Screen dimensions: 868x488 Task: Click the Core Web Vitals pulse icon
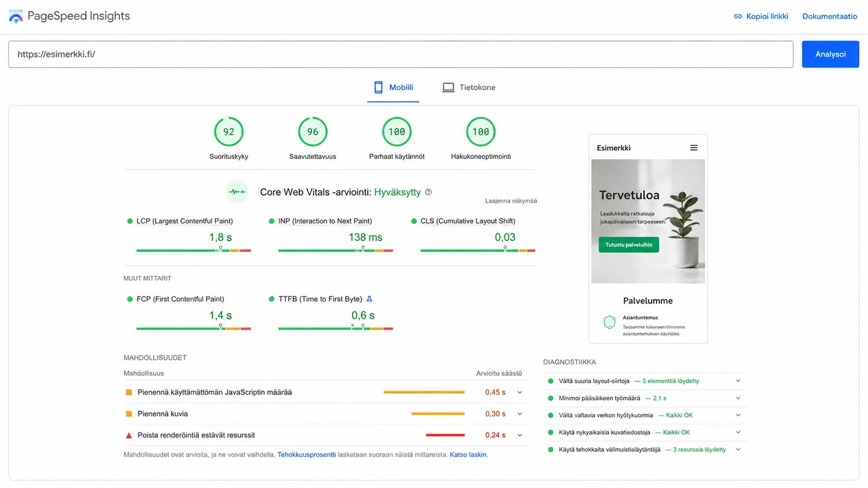point(237,192)
